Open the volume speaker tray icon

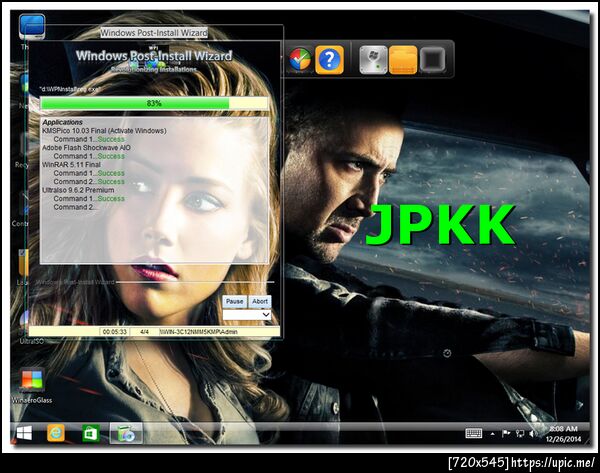coord(532,433)
